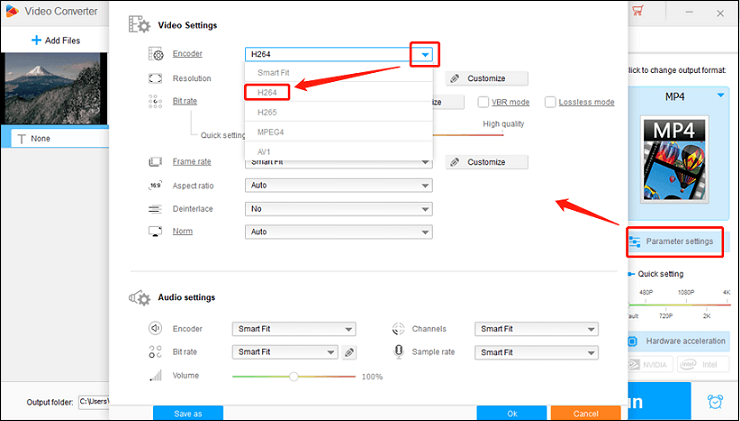Toggle NVIDIA acceleration option
The height and width of the screenshot is (421, 740).
point(650,364)
